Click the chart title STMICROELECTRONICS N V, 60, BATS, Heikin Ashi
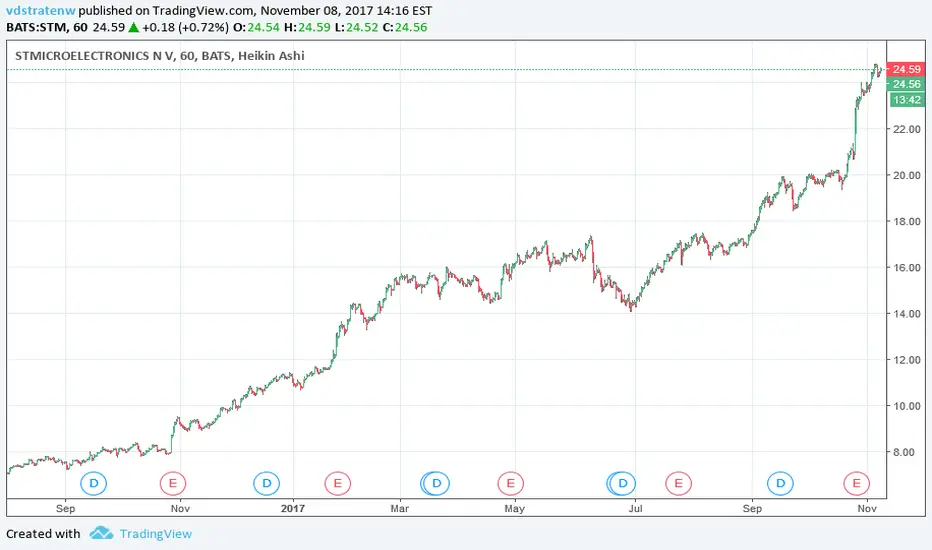This screenshot has width=932, height=550. click(x=159, y=56)
